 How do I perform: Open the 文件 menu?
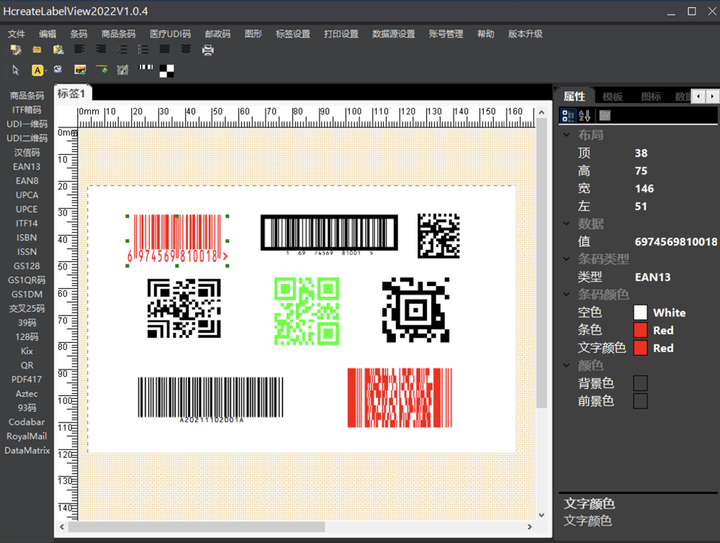pos(16,34)
